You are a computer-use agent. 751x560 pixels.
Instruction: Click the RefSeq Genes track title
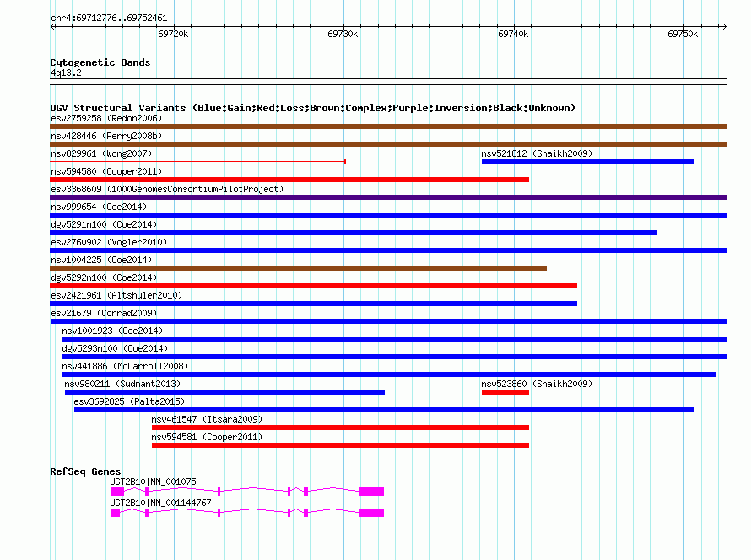point(85,471)
